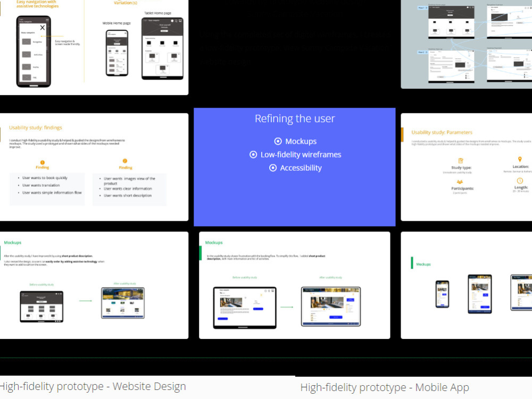The width and height of the screenshot is (532, 399).
Task: Click the bullet icon beside Mockups
Action: [278, 141]
